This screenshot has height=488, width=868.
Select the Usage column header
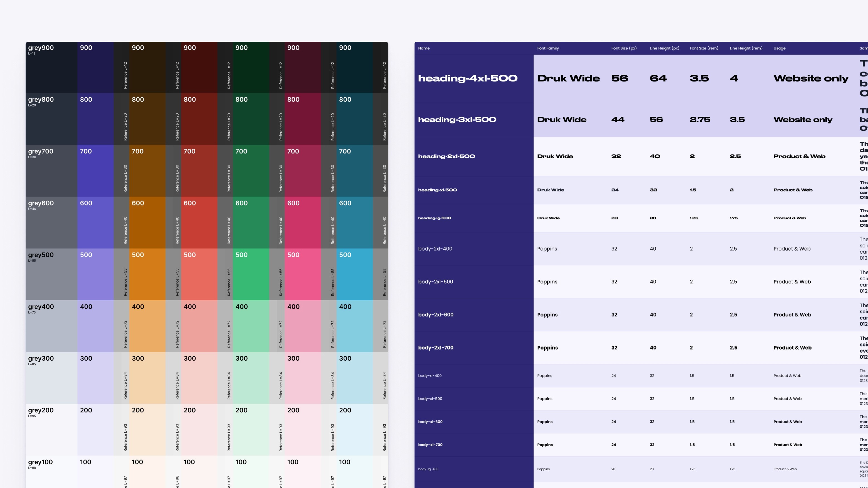pos(779,48)
